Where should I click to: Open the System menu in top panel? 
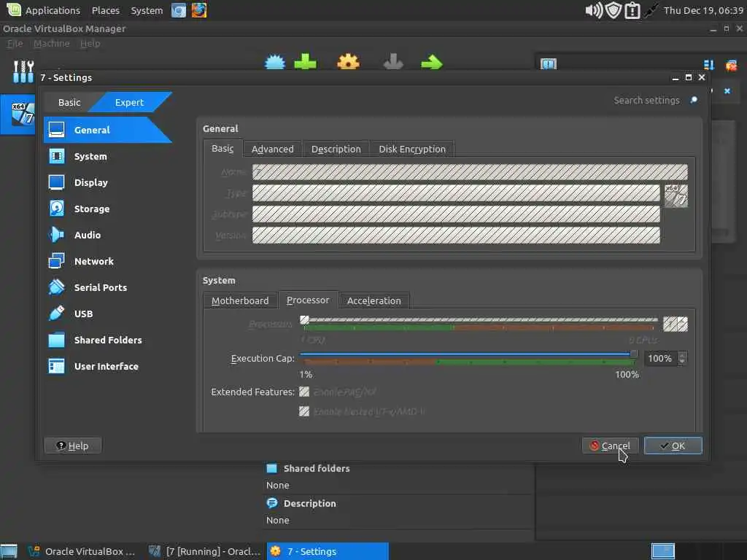coord(147,10)
